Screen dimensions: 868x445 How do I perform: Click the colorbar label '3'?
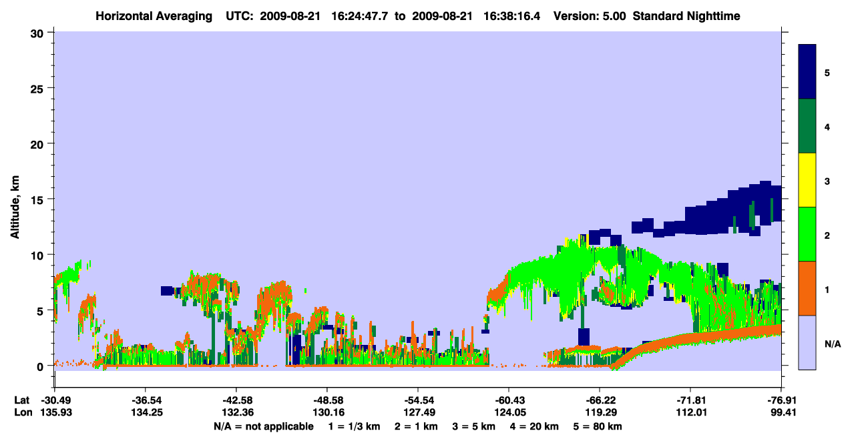827,181
